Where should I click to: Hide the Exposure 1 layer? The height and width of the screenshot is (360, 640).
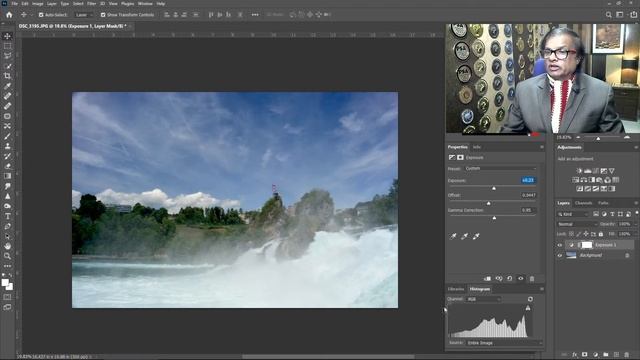coord(560,245)
